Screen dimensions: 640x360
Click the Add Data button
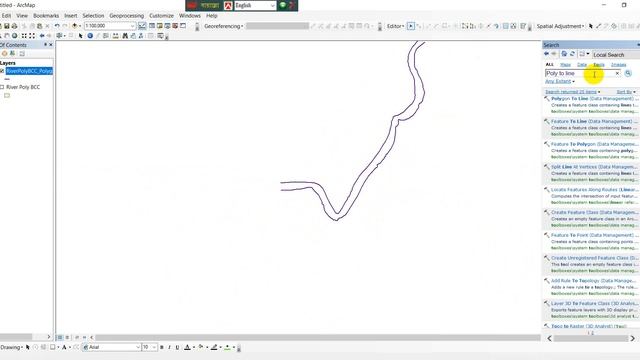74,26
